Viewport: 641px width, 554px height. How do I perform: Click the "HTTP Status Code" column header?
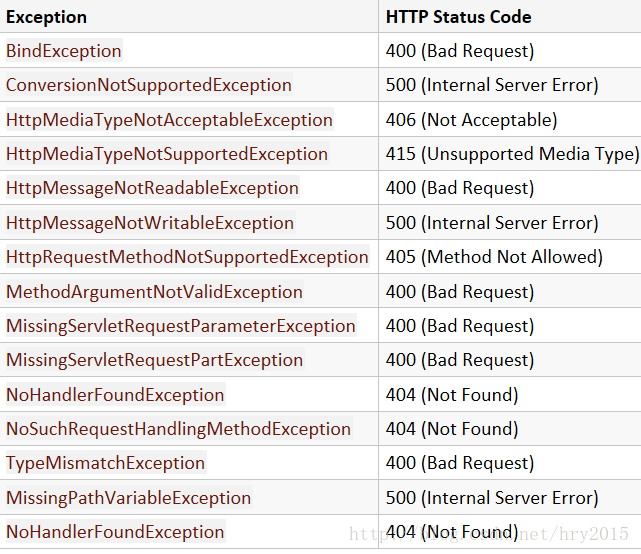(x=458, y=17)
